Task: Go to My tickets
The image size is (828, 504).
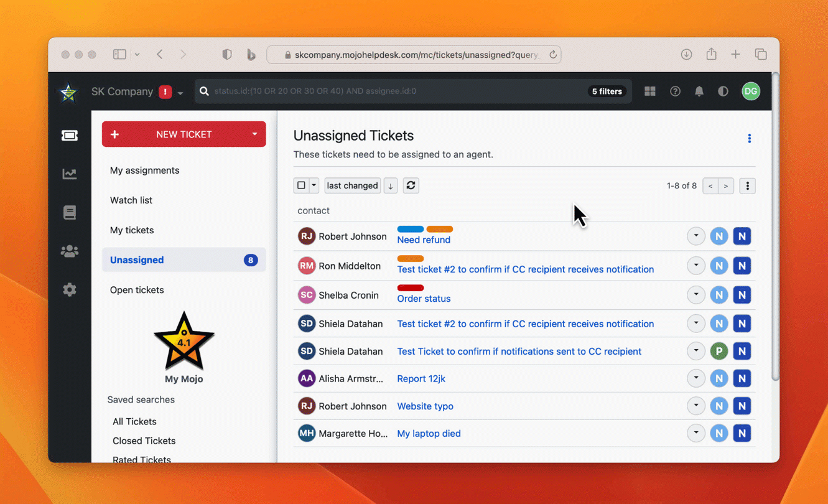Action: [132, 230]
